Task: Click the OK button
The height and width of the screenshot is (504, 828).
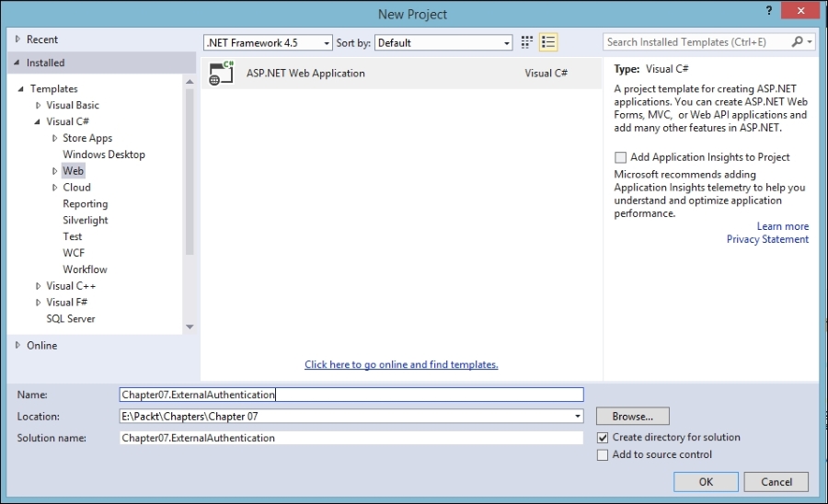Action: (706, 482)
